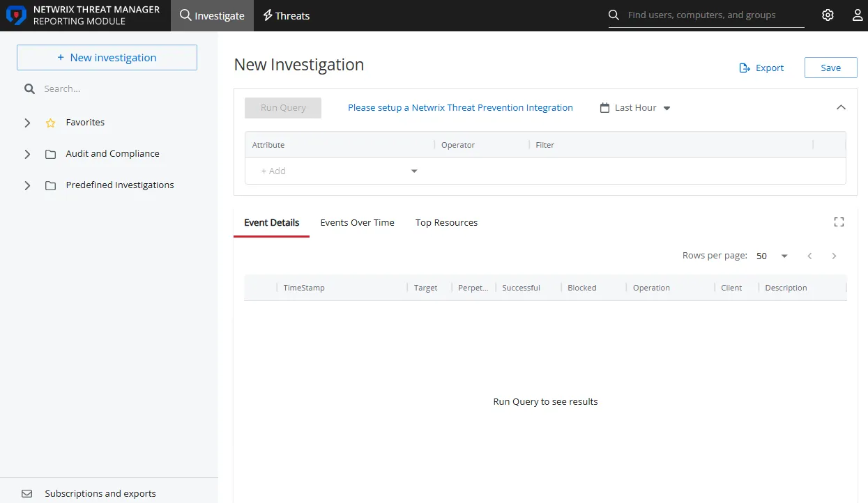Open the user profile icon
The width and height of the screenshot is (868, 503).
coord(858,15)
